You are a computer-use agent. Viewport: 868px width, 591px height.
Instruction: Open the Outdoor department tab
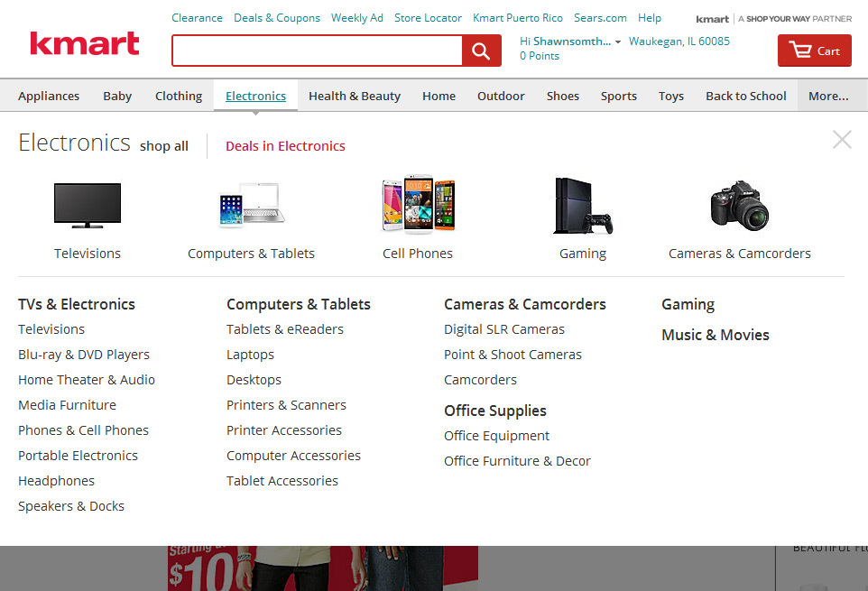501,96
